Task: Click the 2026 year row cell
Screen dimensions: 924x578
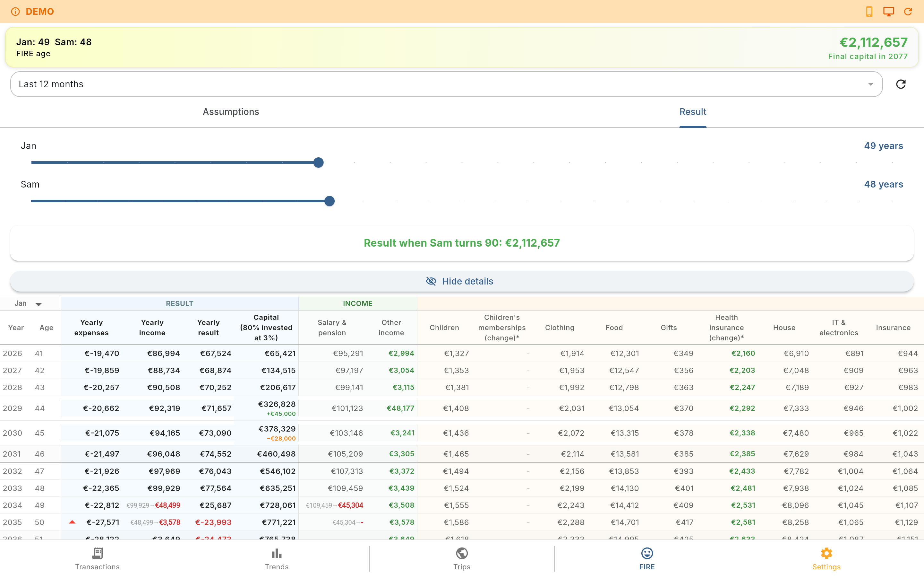Action: coord(12,353)
